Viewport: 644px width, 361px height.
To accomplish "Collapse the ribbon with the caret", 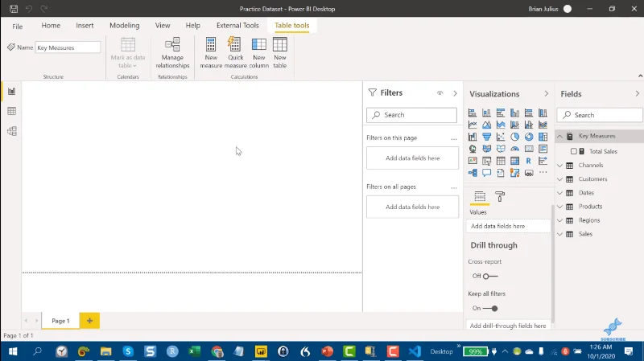I will pyautogui.click(x=640, y=76).
